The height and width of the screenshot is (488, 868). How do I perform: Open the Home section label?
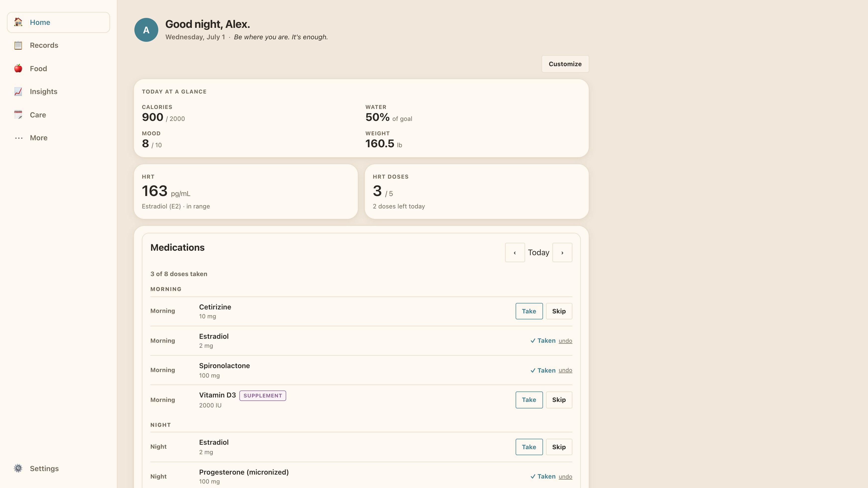tap(40, 22)
